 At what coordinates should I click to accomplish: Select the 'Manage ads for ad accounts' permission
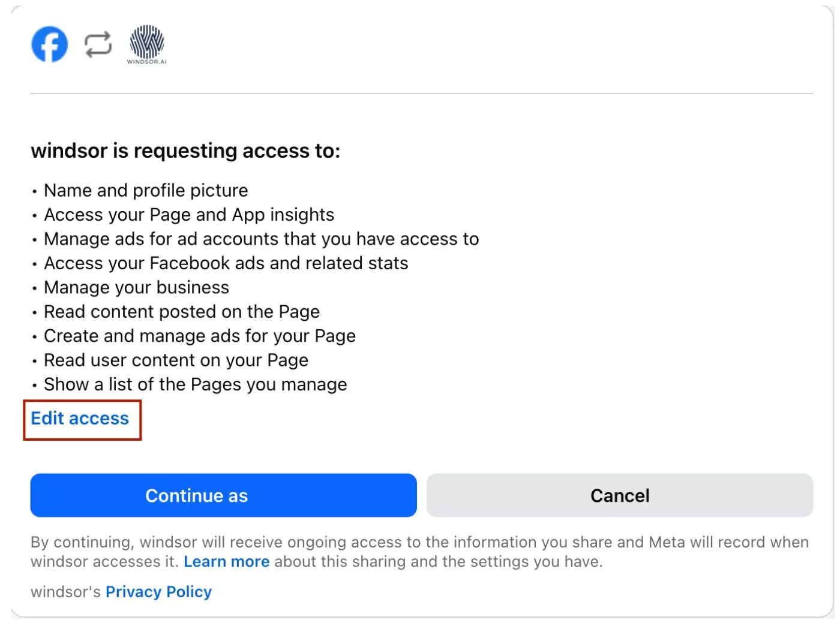[x=261, y=239]
